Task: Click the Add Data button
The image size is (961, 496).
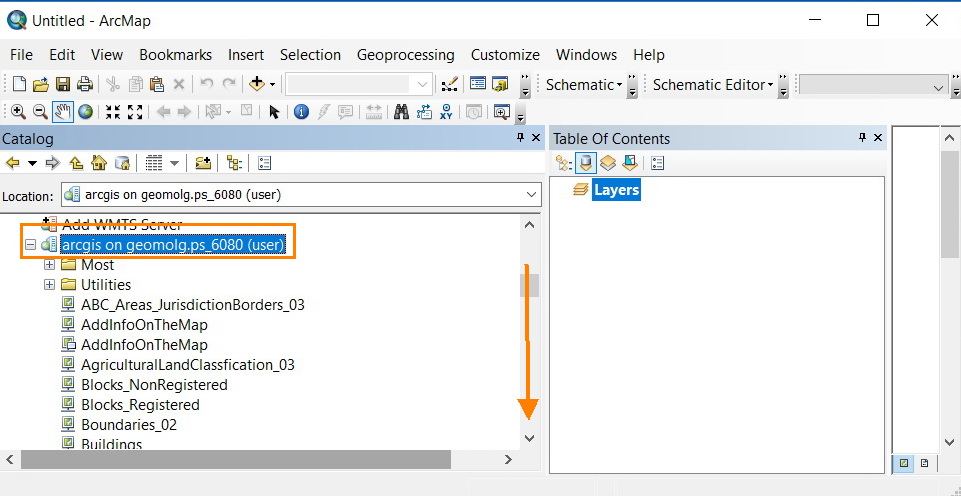Action: (256, 84)
